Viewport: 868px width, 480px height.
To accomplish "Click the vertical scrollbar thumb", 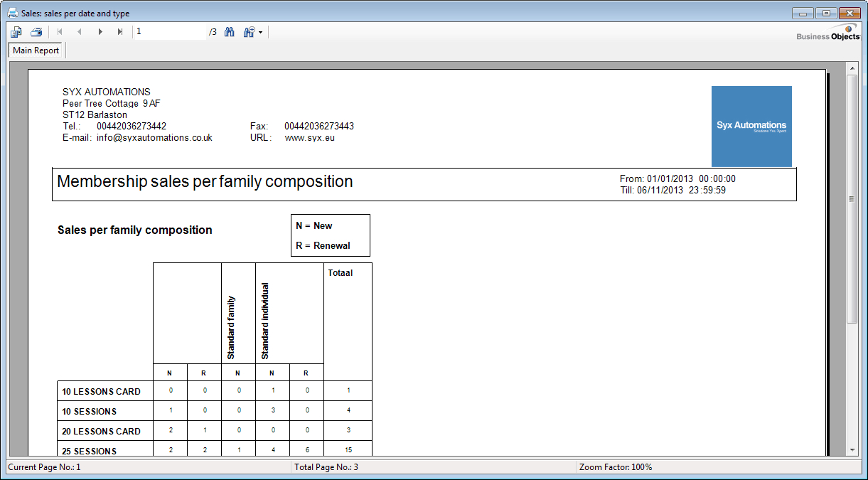I will point(852,199).
